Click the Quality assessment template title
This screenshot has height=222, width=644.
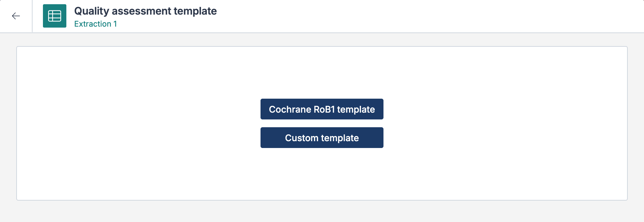click(x=145, y=11)
